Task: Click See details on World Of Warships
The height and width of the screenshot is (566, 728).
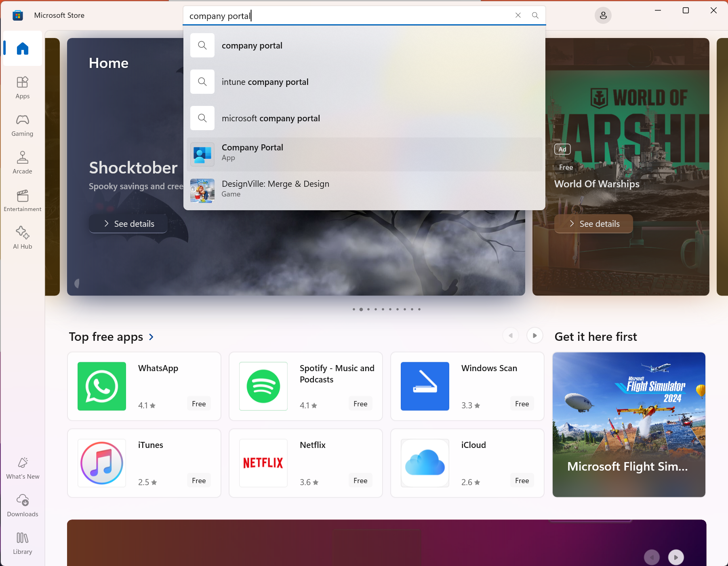Action: pyautogui.click(x=593, y=224)
